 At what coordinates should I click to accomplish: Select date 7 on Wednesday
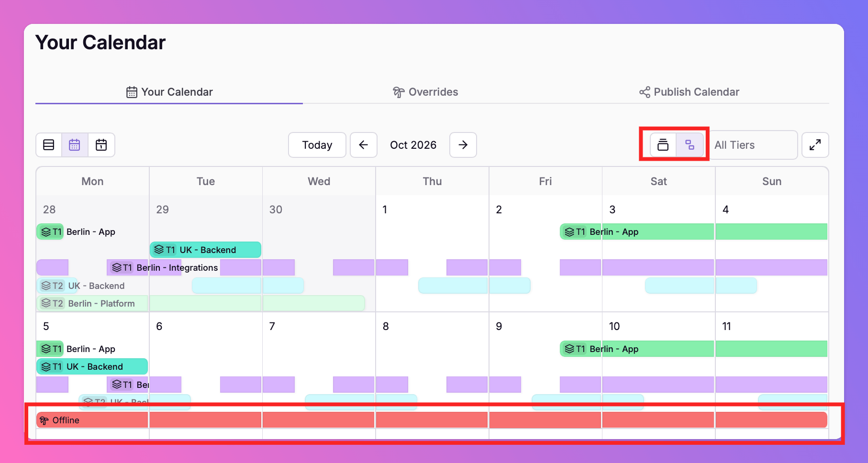[x=272, y=326]
